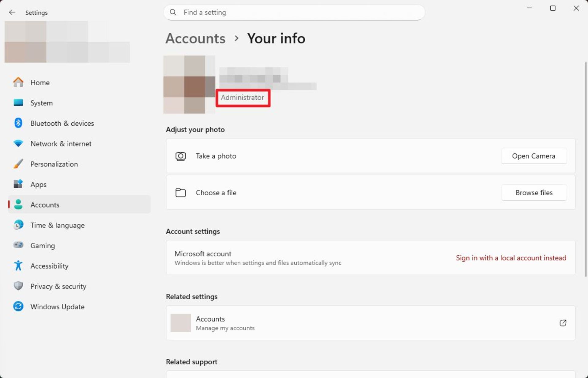Click the camera icon next to Take a photo
Image resolution: width=588 pixels, height=378 pixels.
[181, 156]
